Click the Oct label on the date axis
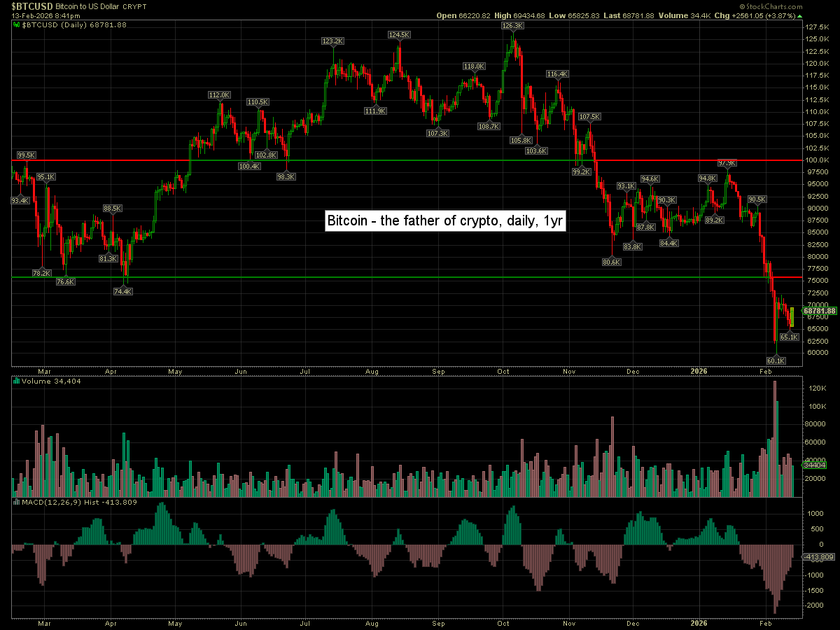 [x=503, y=370]
